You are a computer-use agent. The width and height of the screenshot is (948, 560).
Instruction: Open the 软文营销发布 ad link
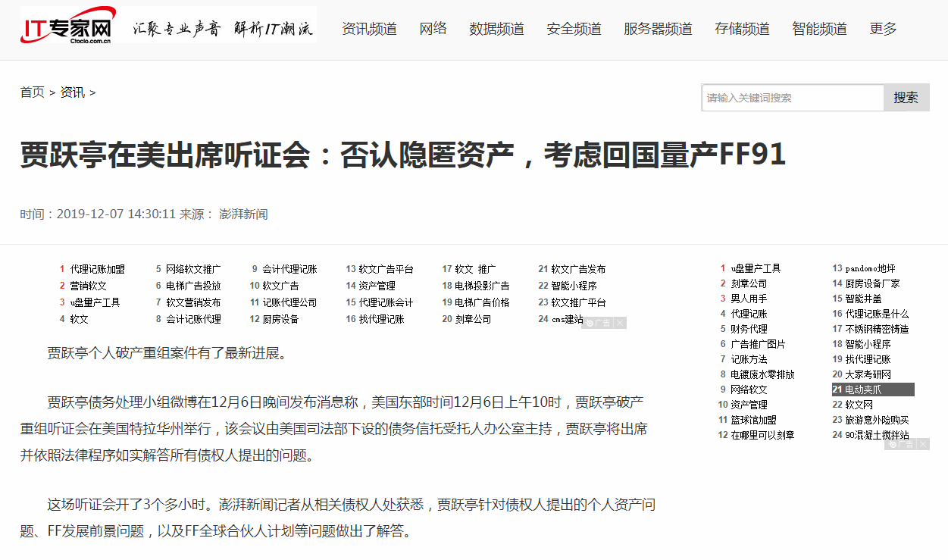pyautogui.click(x=193, y=302)
